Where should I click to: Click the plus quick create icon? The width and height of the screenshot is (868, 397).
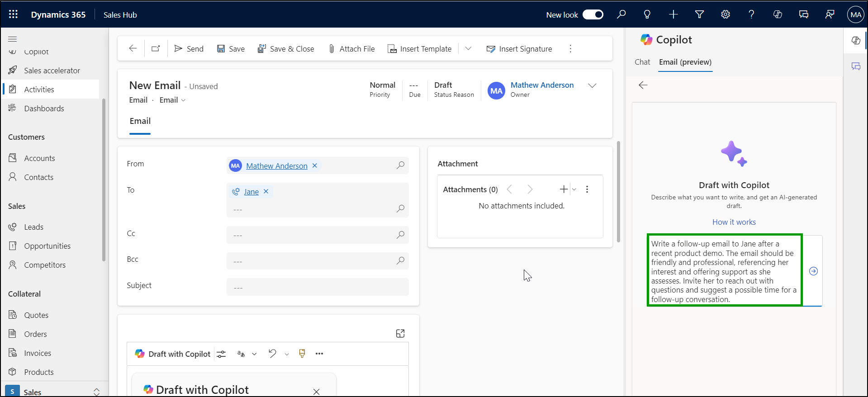(x=674, y=14)
